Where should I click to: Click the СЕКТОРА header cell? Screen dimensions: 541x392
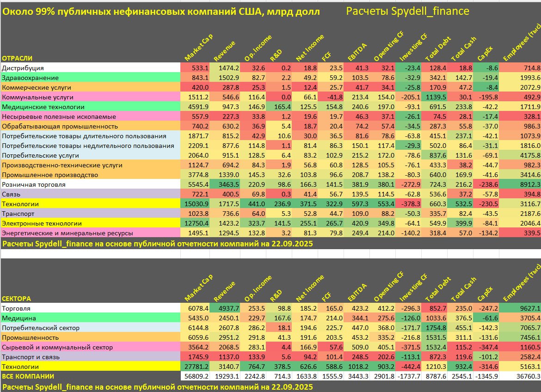17,299
